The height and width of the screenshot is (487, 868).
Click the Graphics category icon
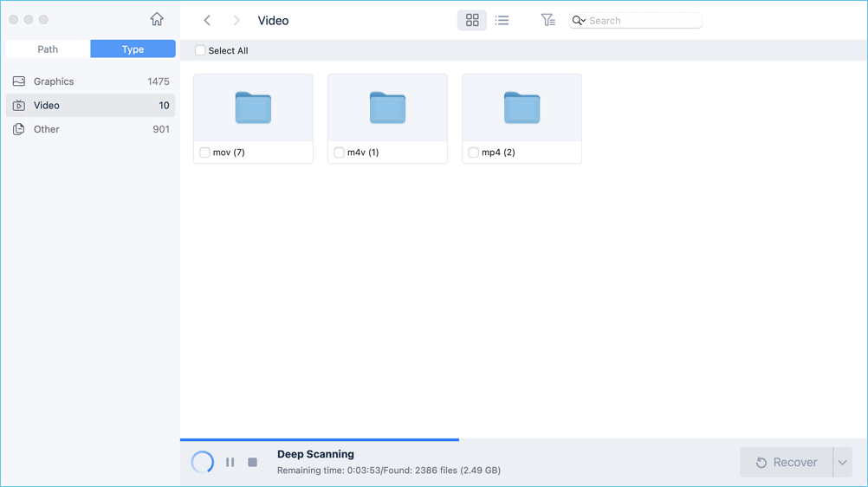tap(19, 81)
